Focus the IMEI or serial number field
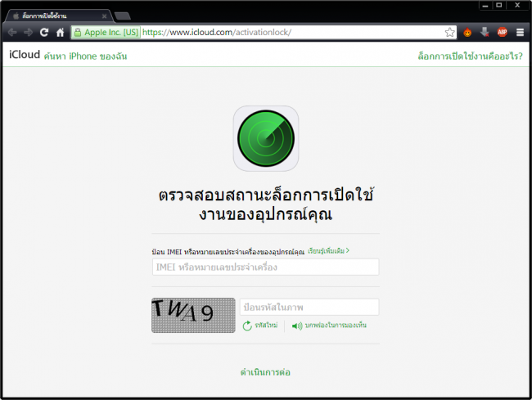 tap(266, 267)
